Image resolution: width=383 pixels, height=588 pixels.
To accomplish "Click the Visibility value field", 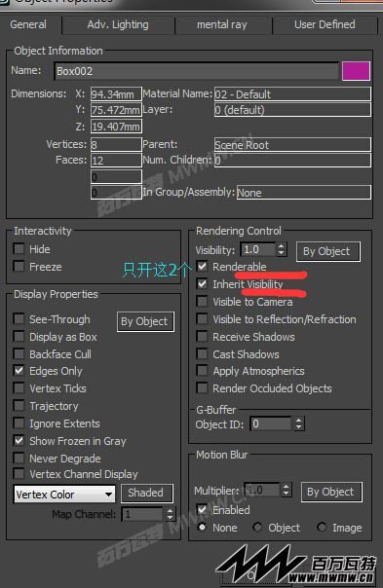I will pos(258,250).
